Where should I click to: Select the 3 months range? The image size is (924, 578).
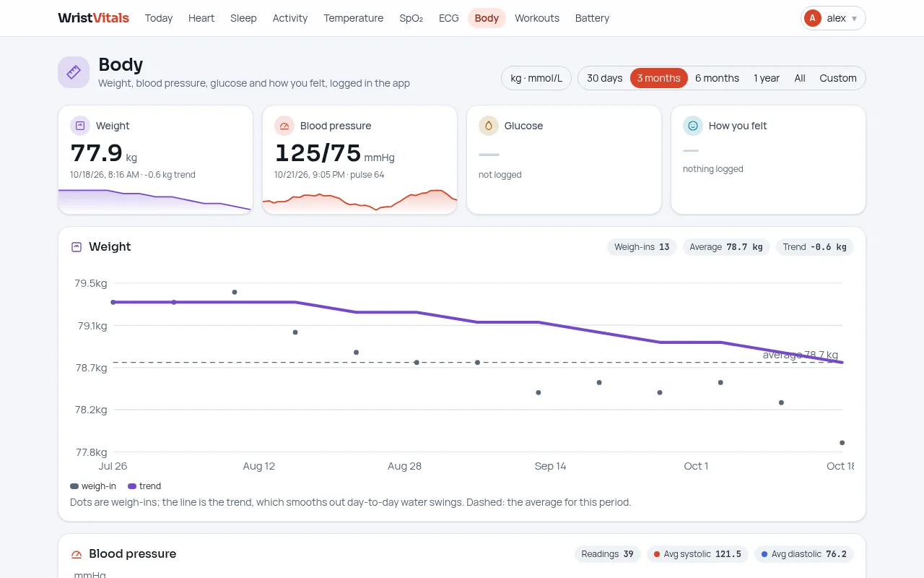658,78
